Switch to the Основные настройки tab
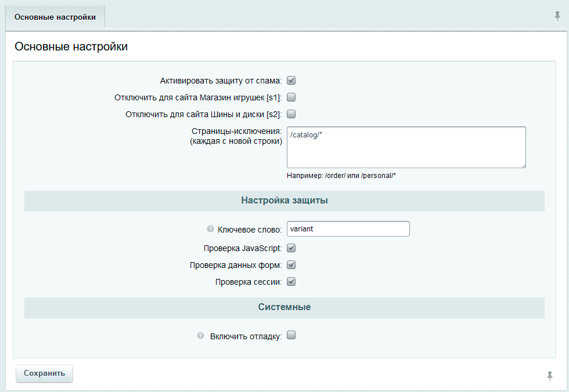569x392 pixels. [55, 17]
